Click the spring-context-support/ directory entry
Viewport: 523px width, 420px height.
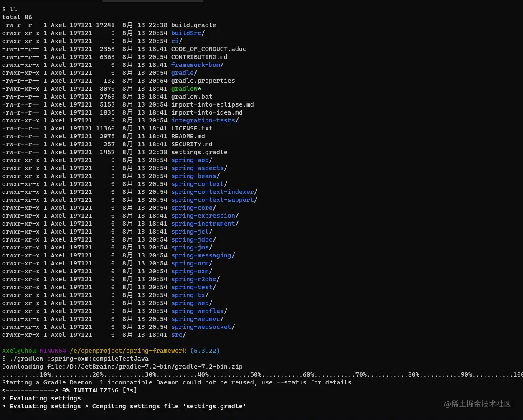pos(214,200)
